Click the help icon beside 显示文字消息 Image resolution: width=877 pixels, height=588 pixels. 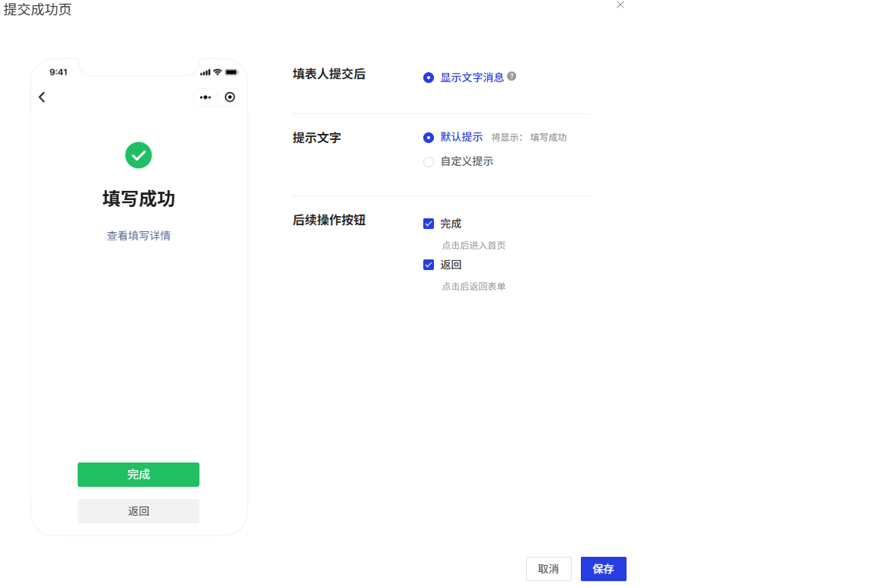coord(512,77)
